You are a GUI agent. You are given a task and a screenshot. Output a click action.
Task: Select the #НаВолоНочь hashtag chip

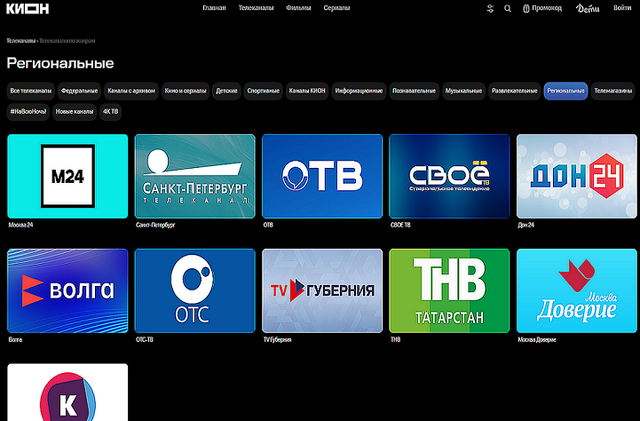click(28, 112)
